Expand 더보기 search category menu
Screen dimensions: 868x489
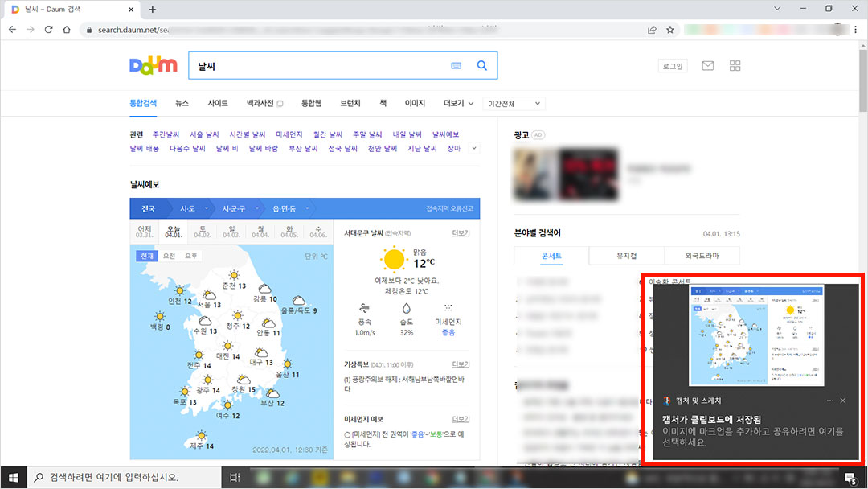(458, 103)
